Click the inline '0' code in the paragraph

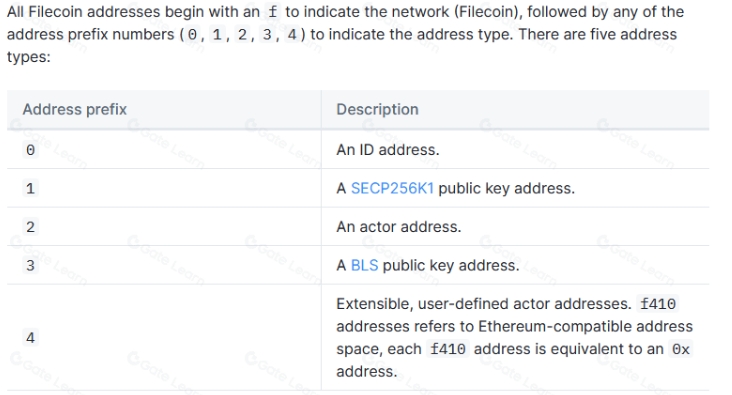tap(192, 35)
